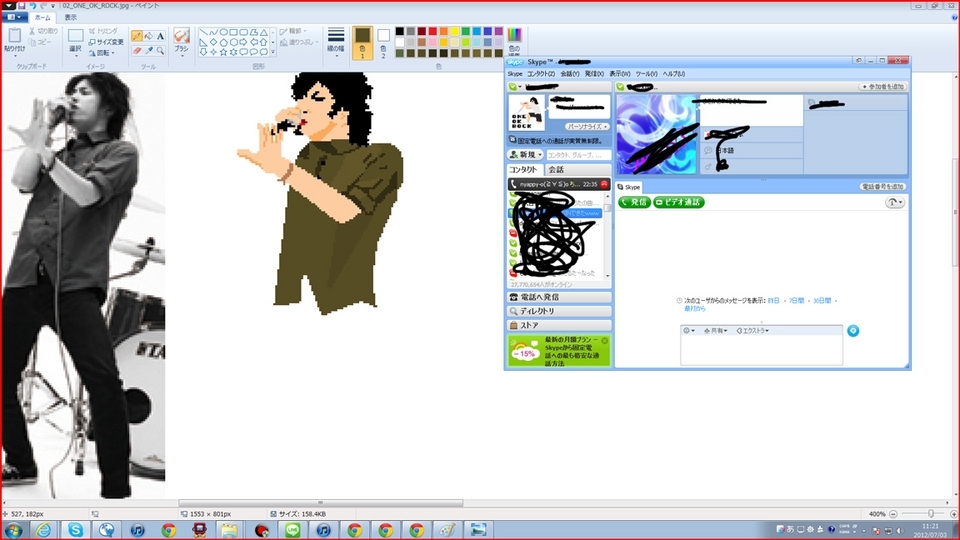Click Add participants (参加者を追加) button

click(882, 87)
